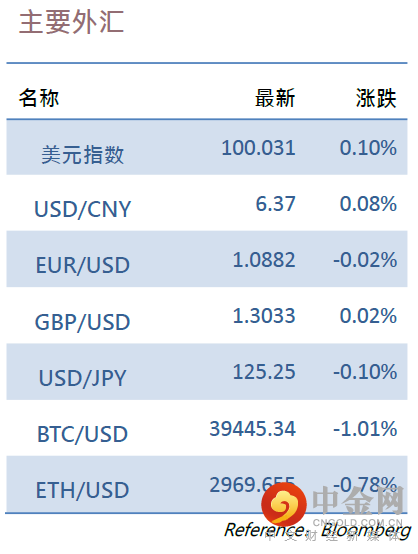The height and width of the screenshot is (554, 418).
Task: Select the 主要外汇 title heading
Action: click(x=71, y=22)
